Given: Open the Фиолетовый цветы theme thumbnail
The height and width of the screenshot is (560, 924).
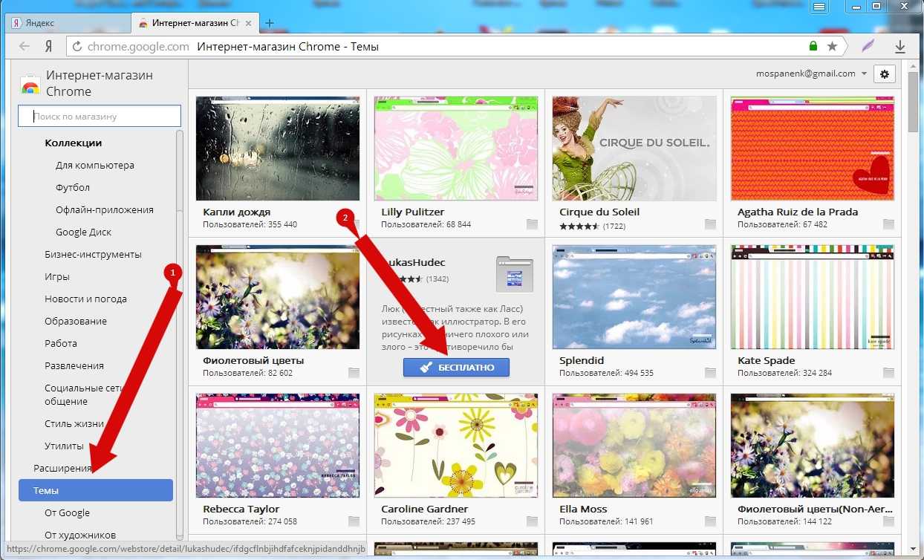Looking at the screenshot, I should pos(278,297).
